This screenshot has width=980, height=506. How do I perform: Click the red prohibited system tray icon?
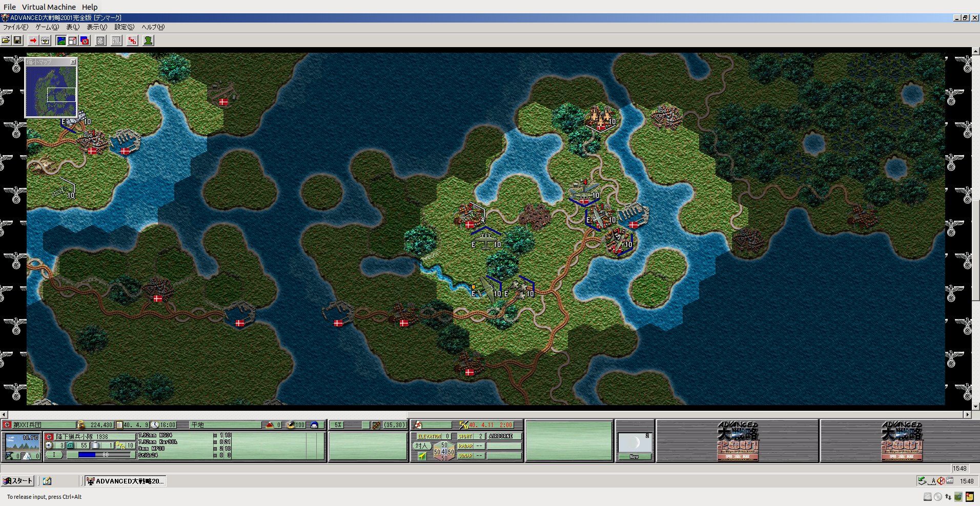tap(941, 481)
